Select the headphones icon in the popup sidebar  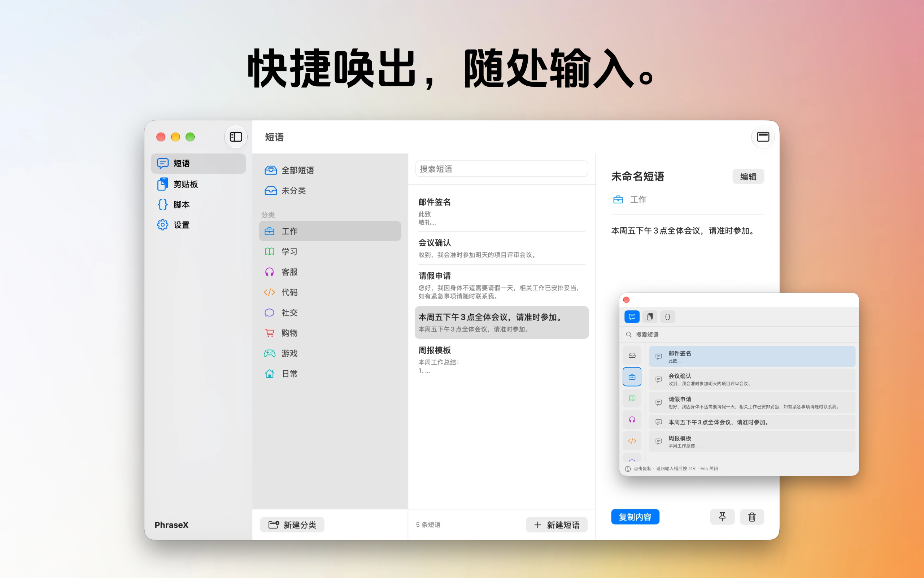(632, 420)
